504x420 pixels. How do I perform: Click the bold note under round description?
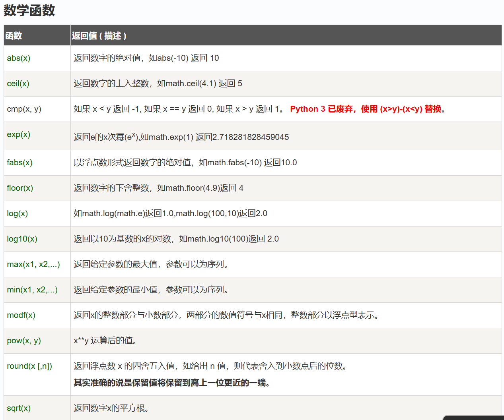[x=172, y=383]
